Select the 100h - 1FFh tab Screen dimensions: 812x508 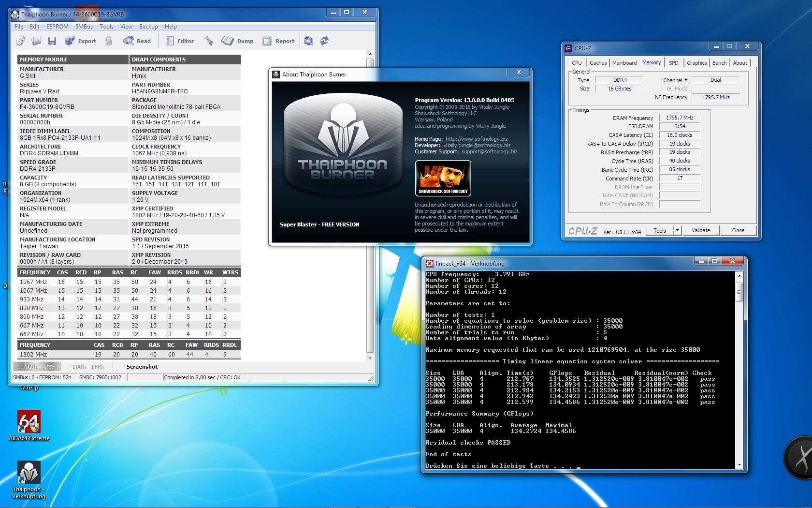[x=87, y=367]
